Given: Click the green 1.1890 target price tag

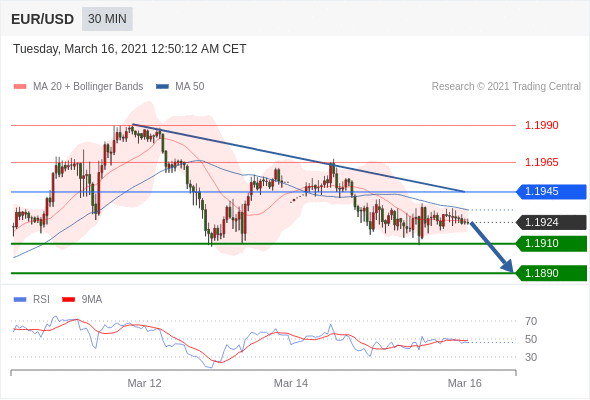Looking at the screenshot, I should click(x=551, y=273).
